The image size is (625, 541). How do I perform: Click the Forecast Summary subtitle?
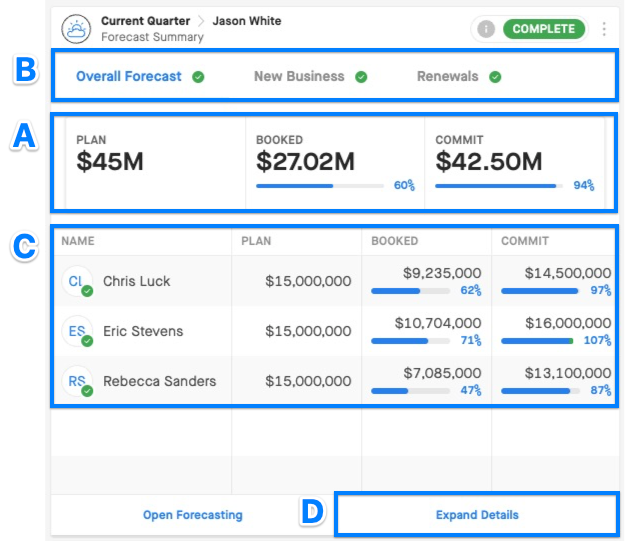click(152, 37)
